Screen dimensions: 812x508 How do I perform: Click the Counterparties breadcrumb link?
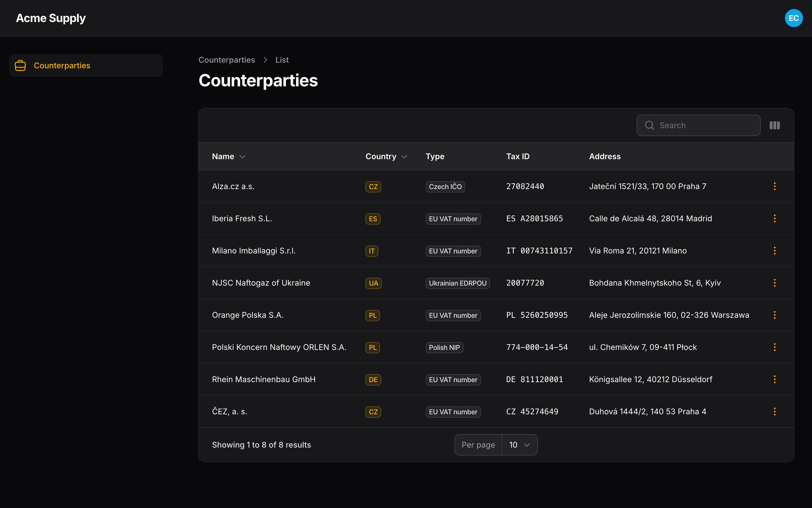(x=226, y=60)
